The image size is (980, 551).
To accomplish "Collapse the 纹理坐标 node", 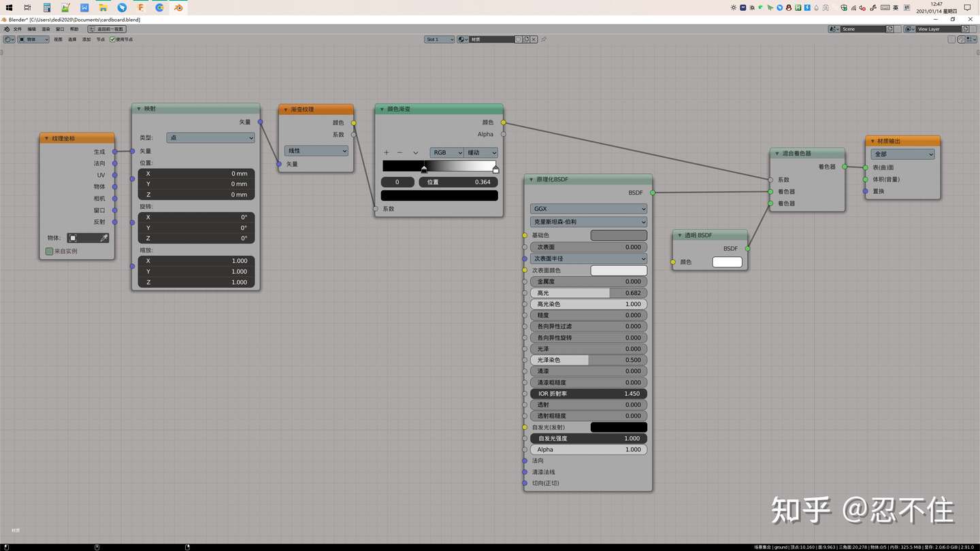I will [47, 139].
